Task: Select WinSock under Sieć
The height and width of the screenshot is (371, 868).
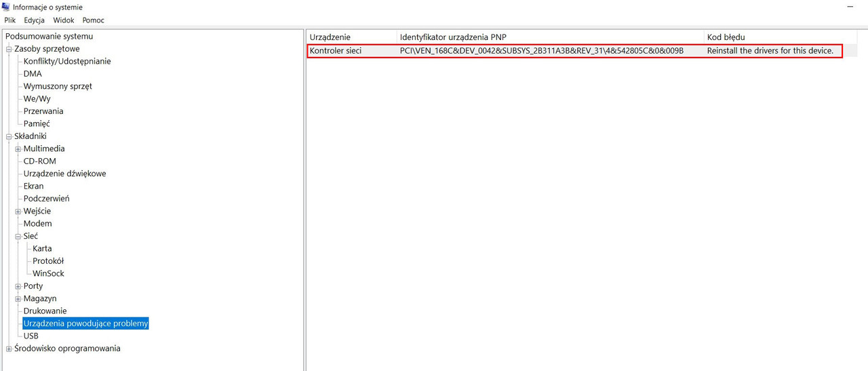Action: [x=48, y=273]
